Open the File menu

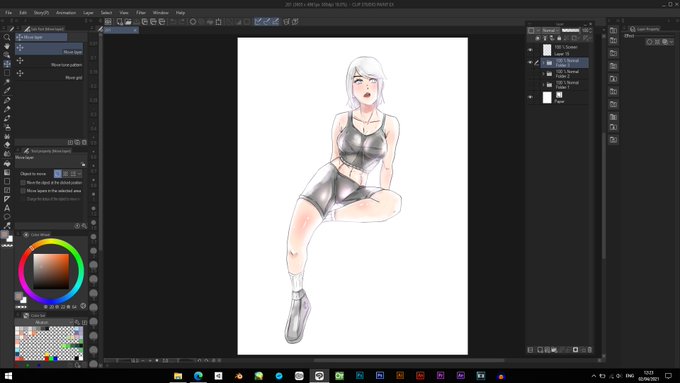[x=8, y=13]
